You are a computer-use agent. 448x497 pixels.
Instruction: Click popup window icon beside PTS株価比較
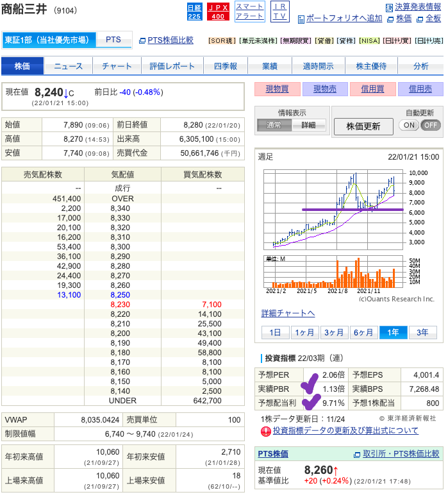[x=142, y=40]
